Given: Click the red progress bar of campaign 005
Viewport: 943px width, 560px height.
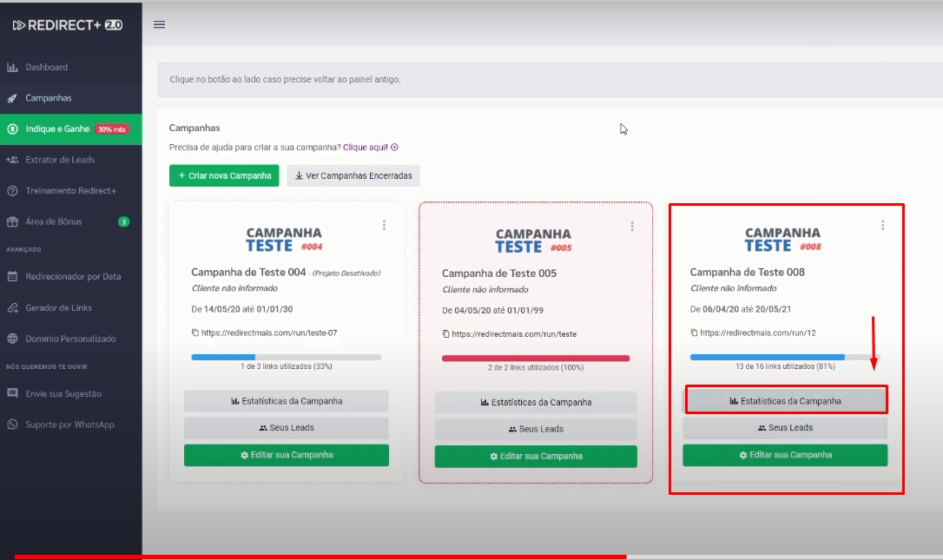Looking at the screenshot, I should 536,358.
